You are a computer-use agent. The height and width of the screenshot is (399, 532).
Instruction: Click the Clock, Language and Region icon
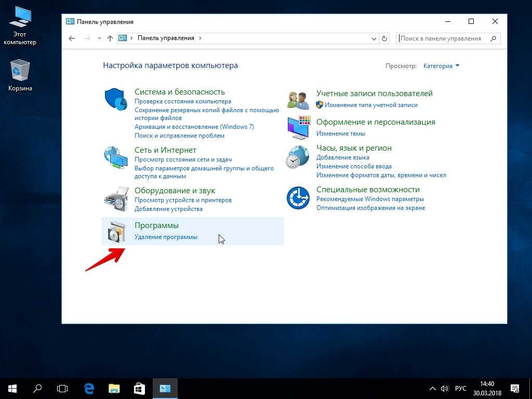pos(298,157)
